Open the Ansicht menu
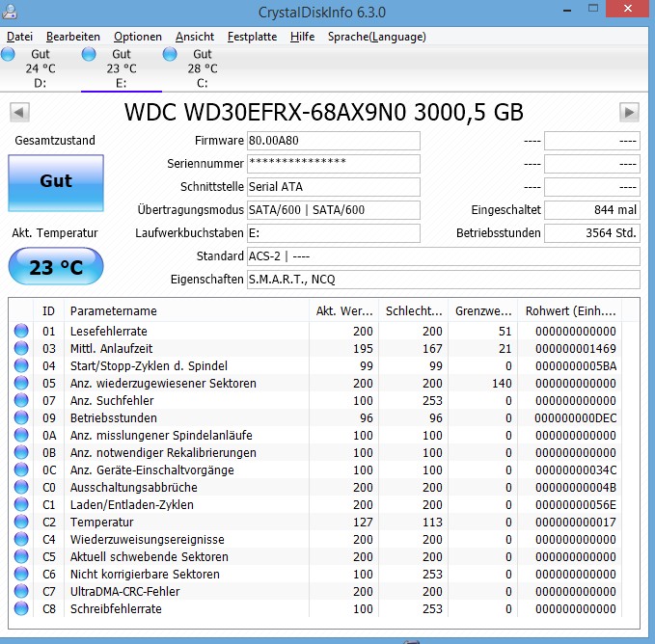 coord(195,37)
